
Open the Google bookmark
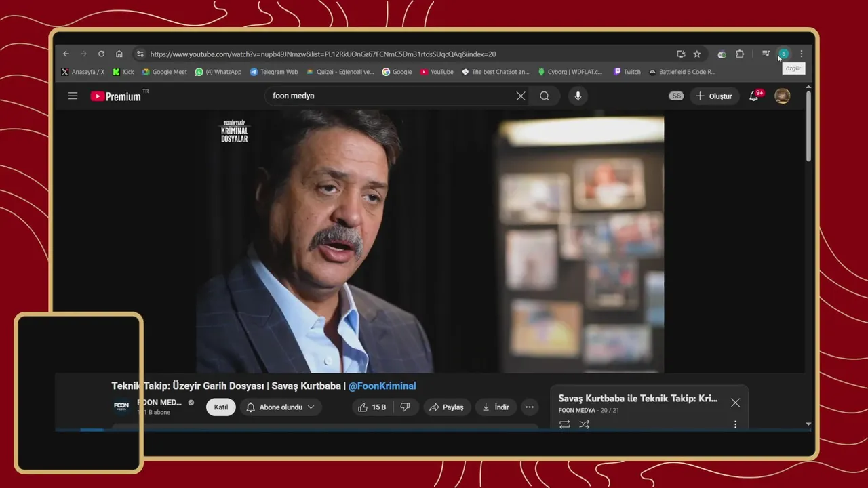click(x=397, y=72)
